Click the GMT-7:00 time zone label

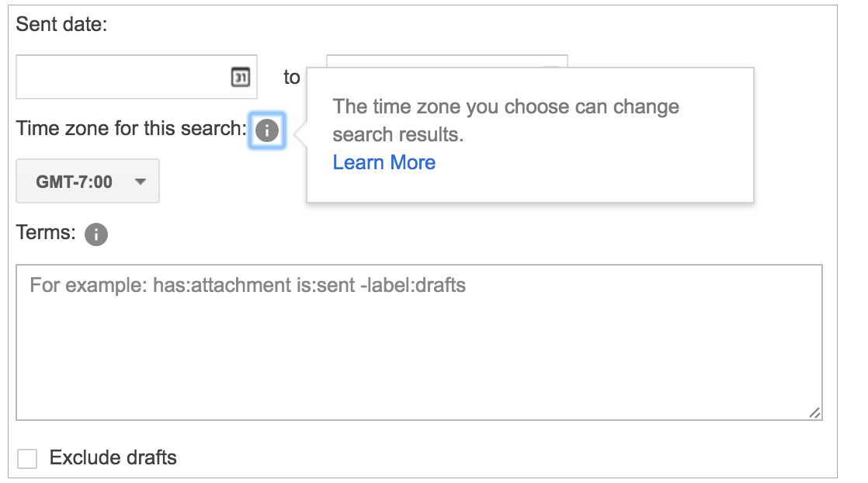point(75,182)
